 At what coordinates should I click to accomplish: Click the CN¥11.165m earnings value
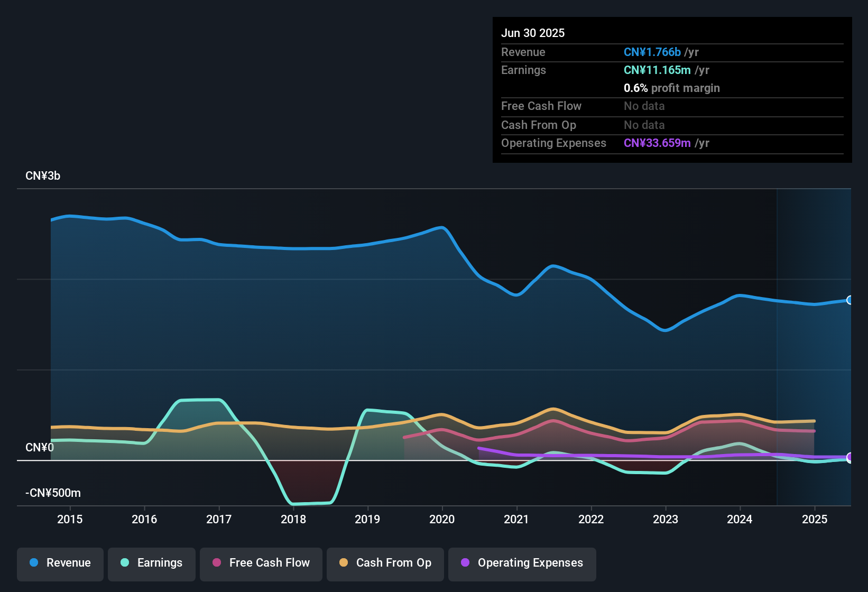pyautogui.click(x=657, y=70)
